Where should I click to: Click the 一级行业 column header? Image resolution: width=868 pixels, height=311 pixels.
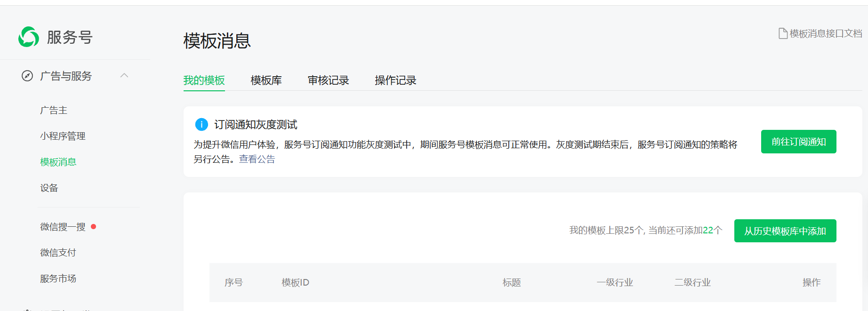(615, 282)
